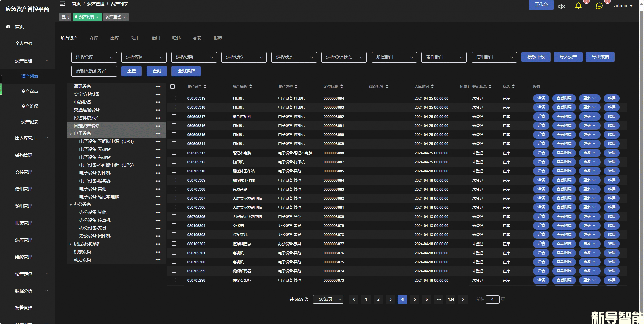Check the select-all checkbox in header
This screenshot has height=324, width=644.
click(x=173, y=87)
